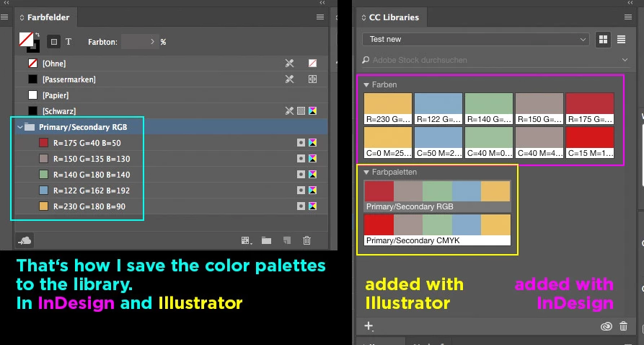Click the color type icon for R=140 G=180 B=140
Viewport: 644px width, 345px height.
301,175
